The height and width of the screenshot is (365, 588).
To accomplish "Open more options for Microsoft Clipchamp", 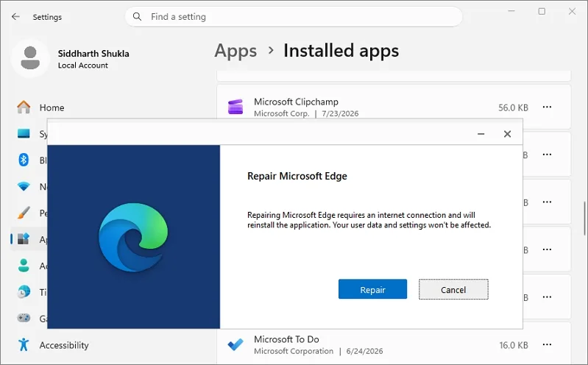I will pyautogui.click(x=547, y=107).
